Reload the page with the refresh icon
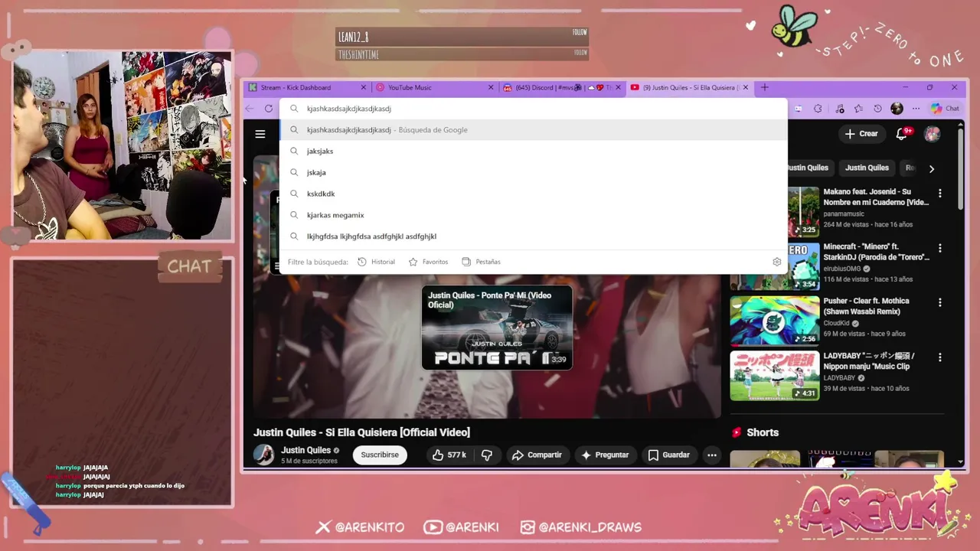The height and width of the screenshot is (551, 980). click(269, 109)
